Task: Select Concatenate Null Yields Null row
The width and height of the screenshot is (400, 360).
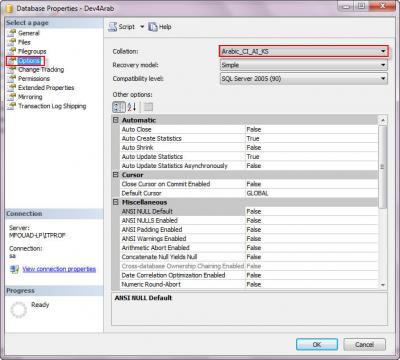Action: pyautogui.click(x=249, y=257)
